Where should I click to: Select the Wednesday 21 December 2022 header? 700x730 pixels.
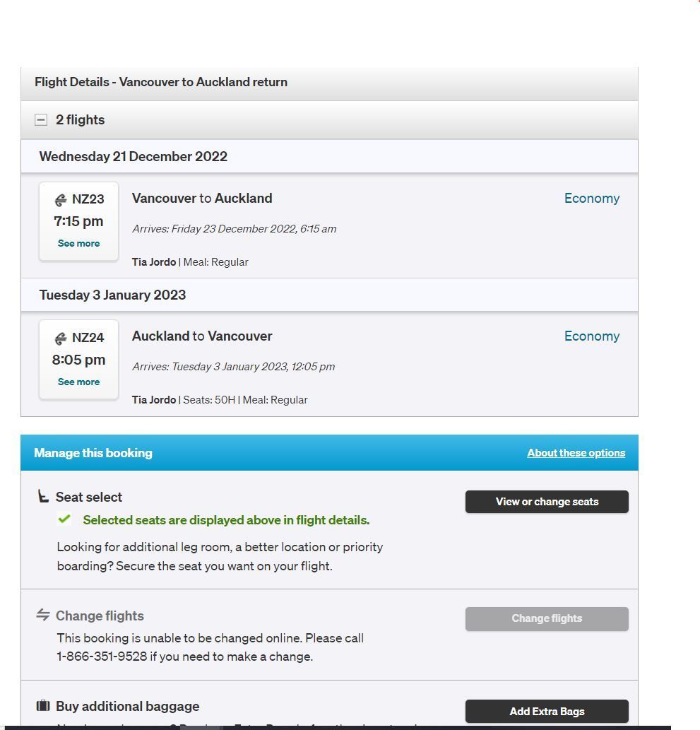click(x=330, y=156)
